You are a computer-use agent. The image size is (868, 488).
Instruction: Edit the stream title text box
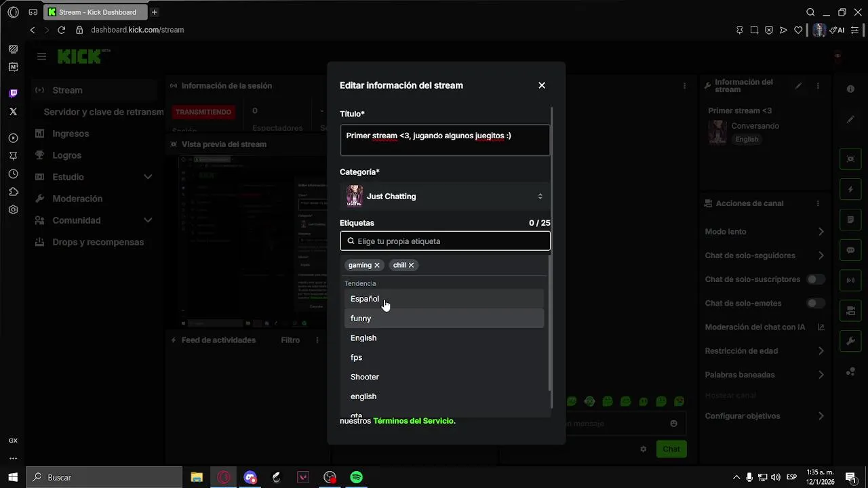point(445,140)
